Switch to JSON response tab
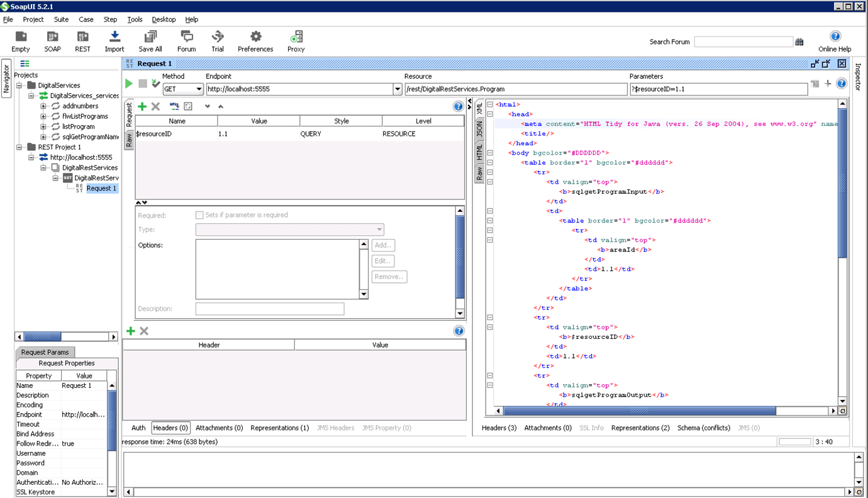Image resolution: width=868 pixels, height=498 pixels. coord(479,130)
